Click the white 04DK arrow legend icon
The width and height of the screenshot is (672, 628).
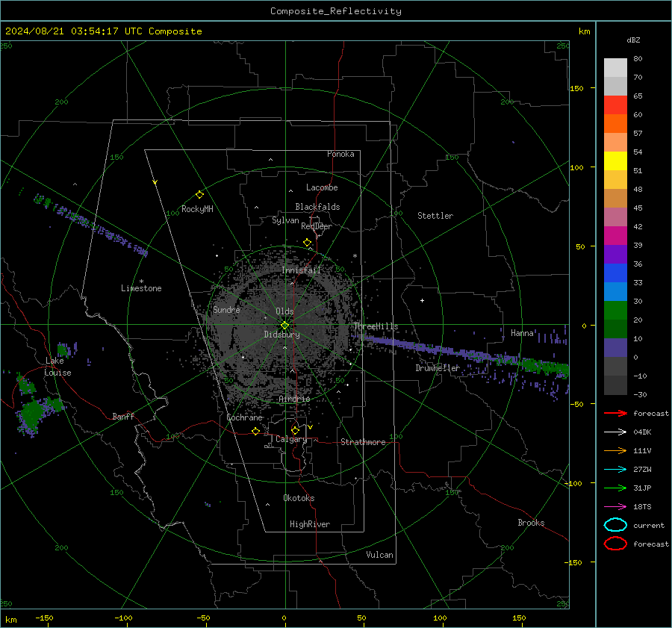(x=615, y=432)
